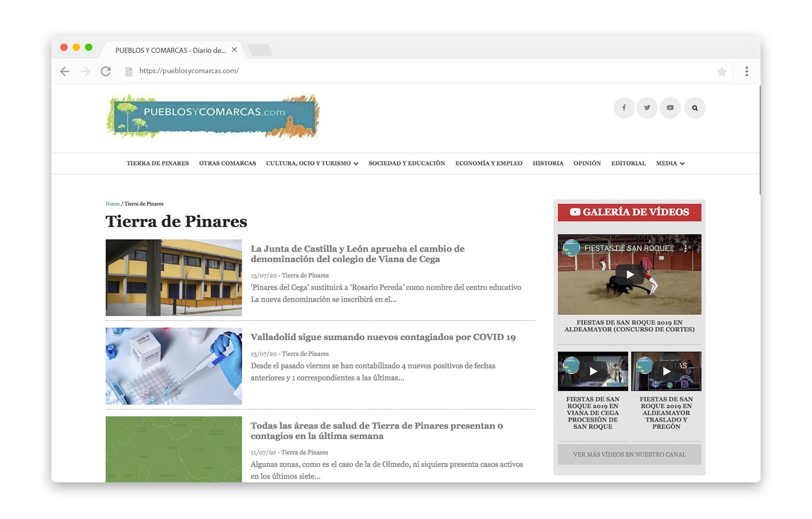Expand the Media dropdown menu
812x519 pixels.
click(670, 163)
